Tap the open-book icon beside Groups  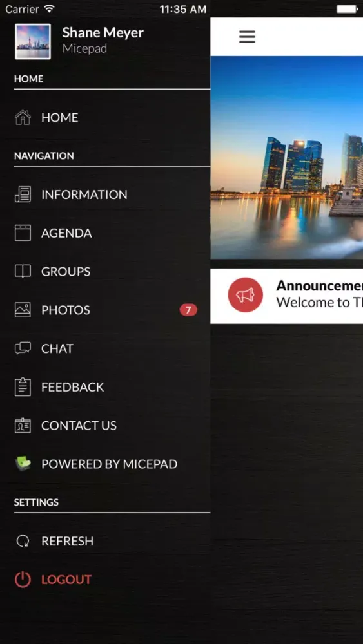click(23, 271)
